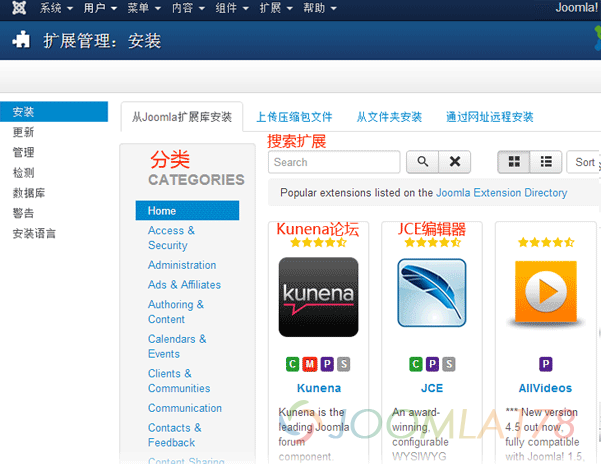
Task: Click the Kunena logo thumbnail
Action: (x=319, y=297)
